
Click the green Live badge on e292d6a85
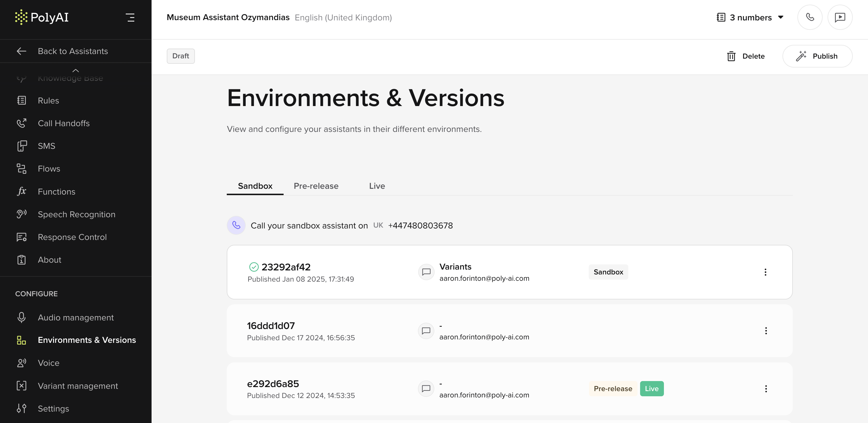pyautogui.click(x=651, y=389)
